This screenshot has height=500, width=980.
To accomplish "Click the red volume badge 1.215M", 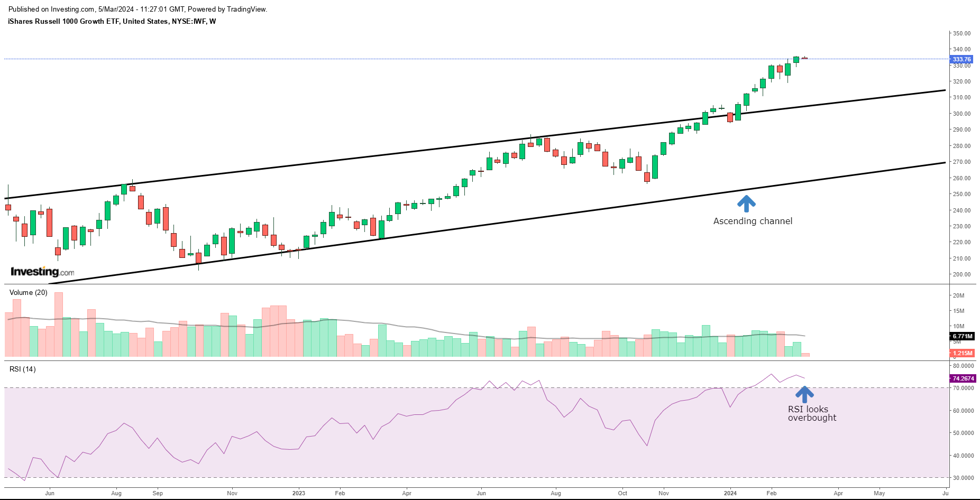I will coord(961,353).
